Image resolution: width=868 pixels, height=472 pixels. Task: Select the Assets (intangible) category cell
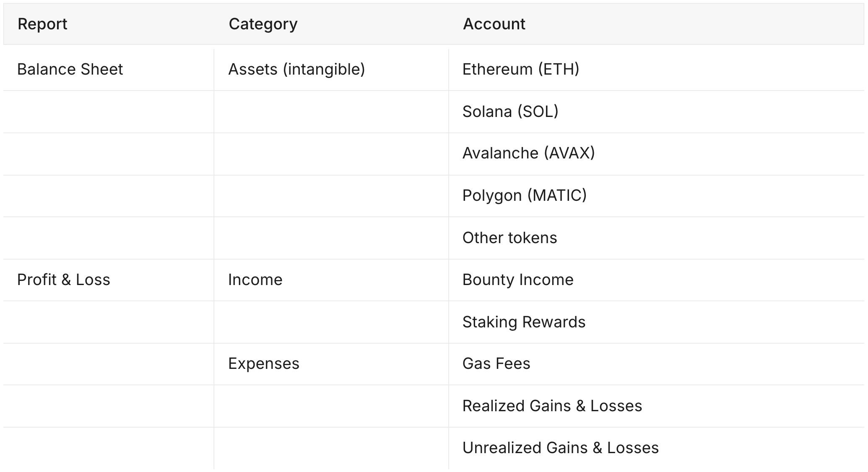point(296,70)
